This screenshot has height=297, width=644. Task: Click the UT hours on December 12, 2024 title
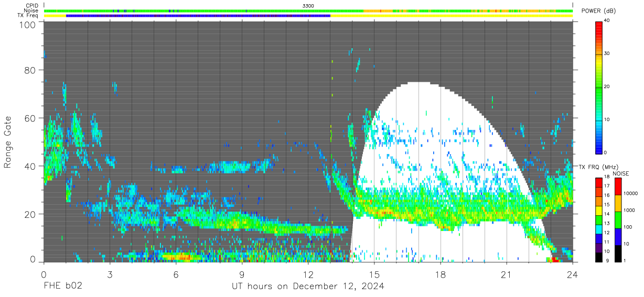308,286
